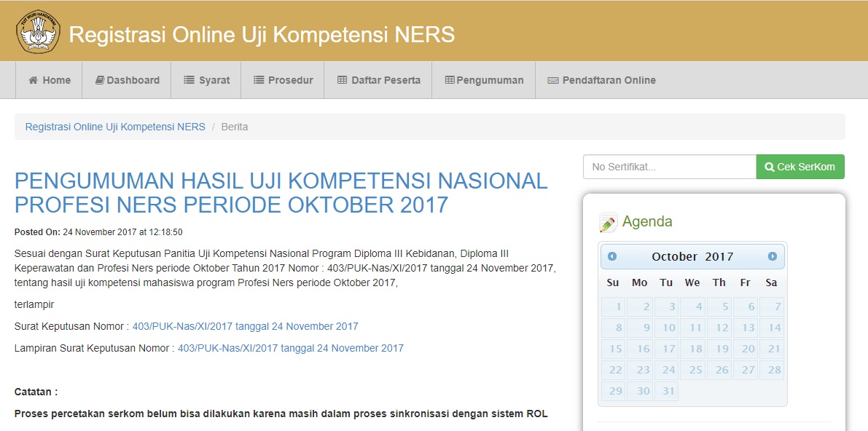Click the list icon next to Syarat
Viewport: 868px width, 431px height.
click(189, 80)
